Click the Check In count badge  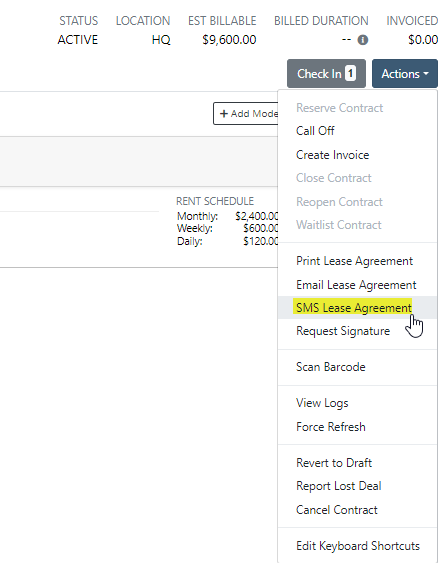[x=350, y=74]
